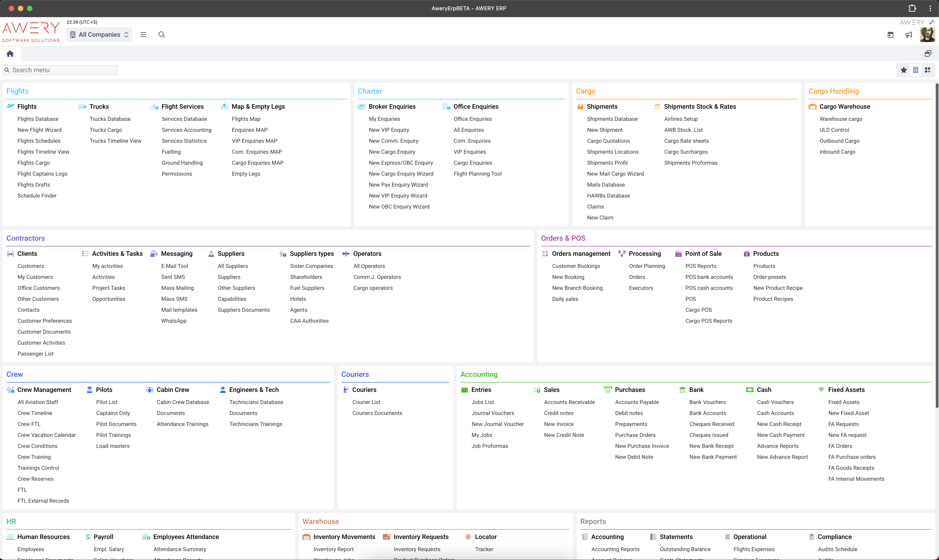This screenshot has width=939, height=560.
Task: Open the calendar icon in top bar
Action: coord(890,35)
